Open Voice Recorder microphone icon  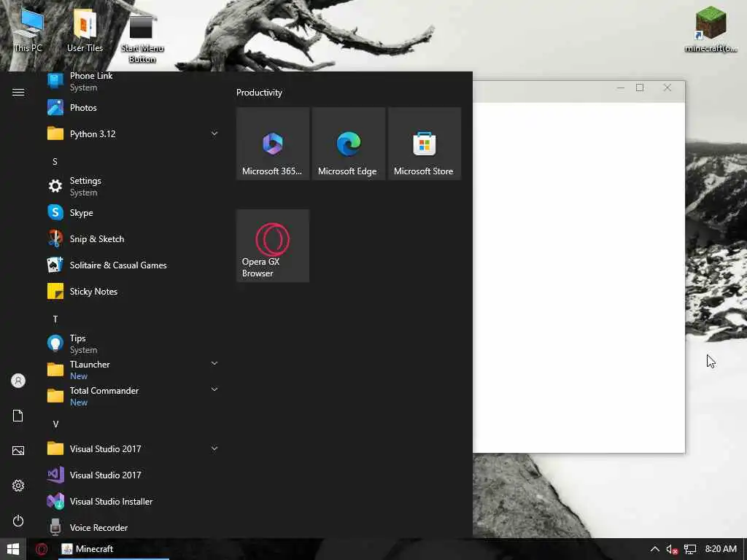(55, 527)
